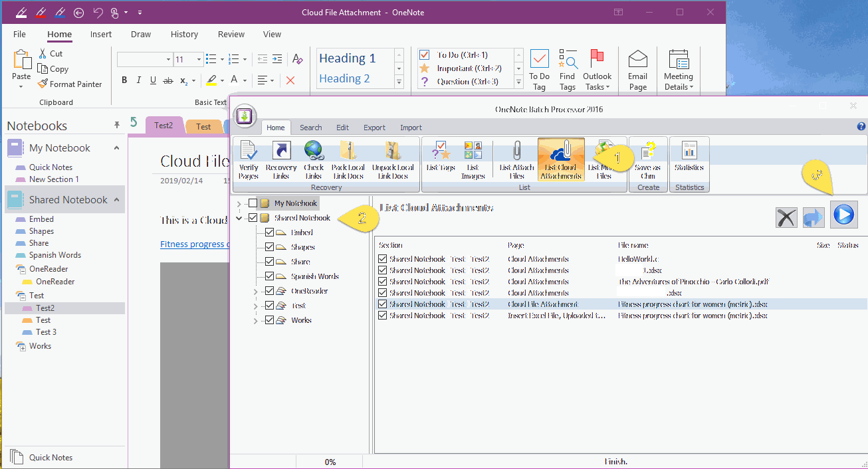868x469 pixels.
Task: Apply Bold formatting in OneNote
Action: [x=124, y=80]
